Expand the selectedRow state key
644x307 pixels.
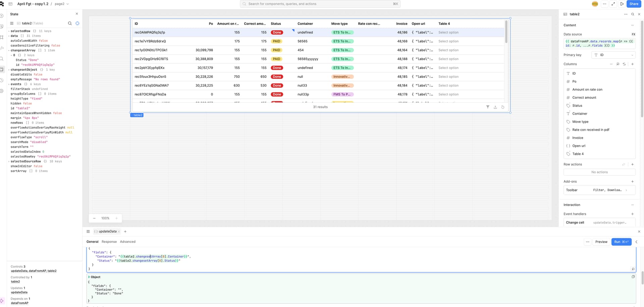(9, 31)
